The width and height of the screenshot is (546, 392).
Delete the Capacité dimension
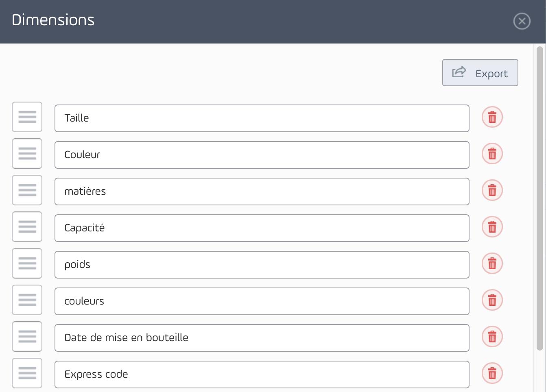pyautogui.click(x=492, y=227)
